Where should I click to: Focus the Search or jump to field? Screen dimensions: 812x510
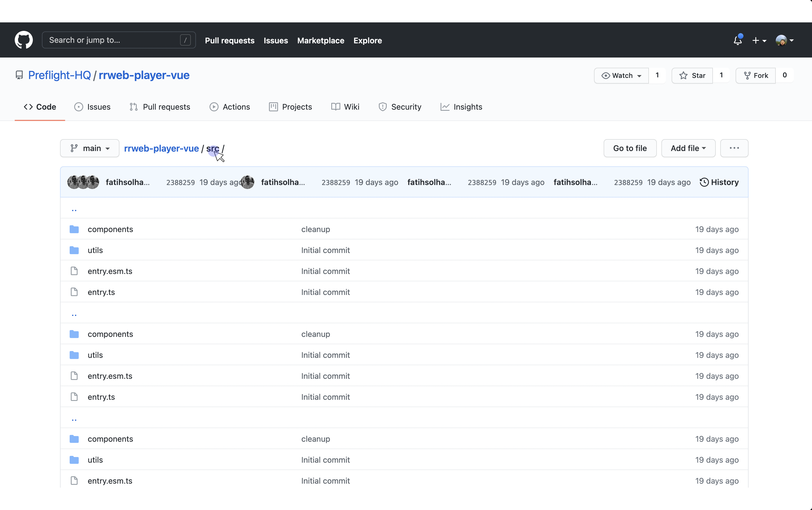click(118, 39)
